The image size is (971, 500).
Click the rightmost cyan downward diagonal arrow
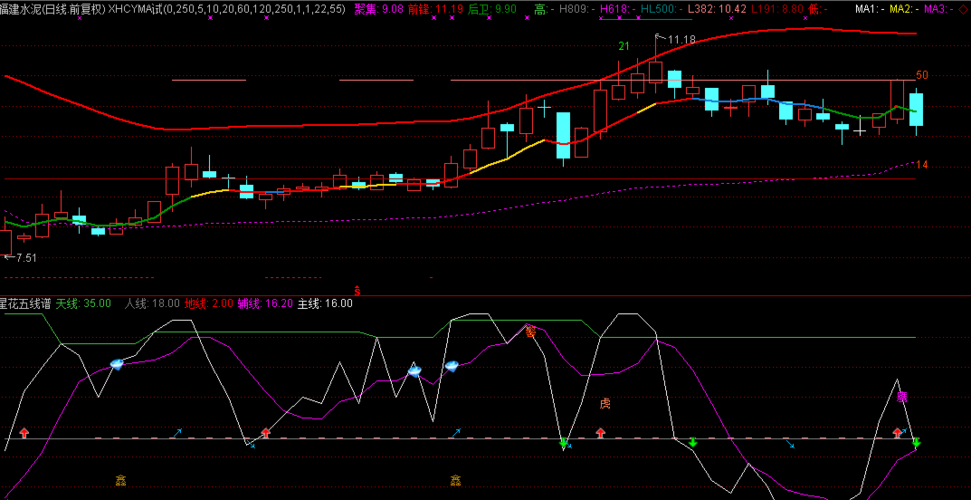791,444
